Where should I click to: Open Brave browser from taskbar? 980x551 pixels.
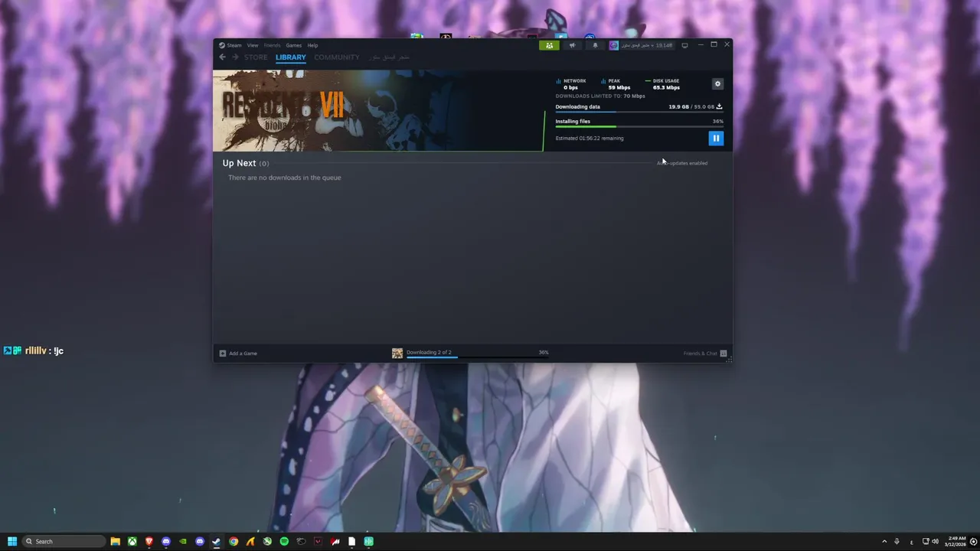pyautogui.click(x=149, y=541)
